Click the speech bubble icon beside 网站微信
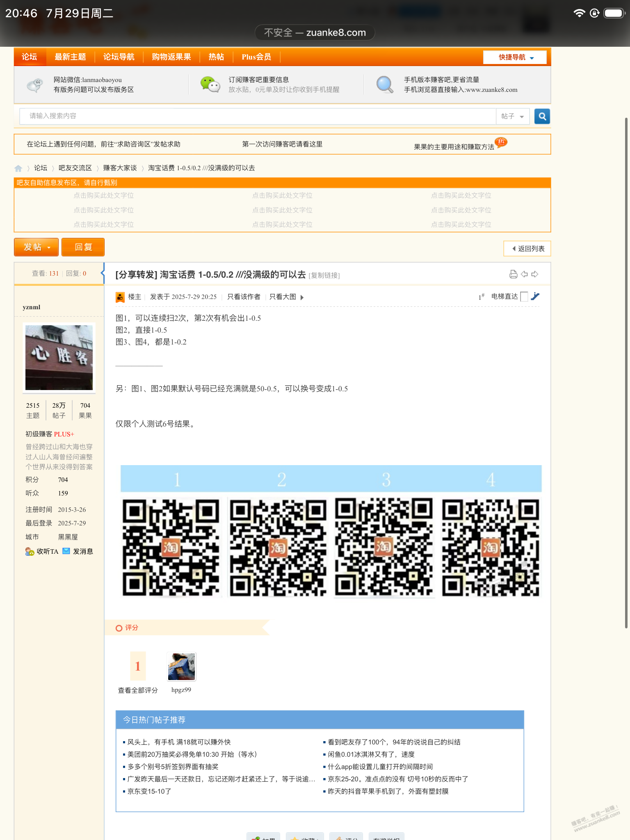Image resolution: width=630 pixels, height=840 pixels. coord(35,85)
